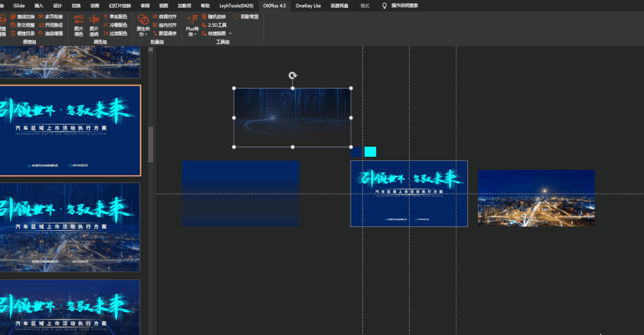Click the lightbulb search icon
This screenshot has height=335, width=644.
(385, 6)
